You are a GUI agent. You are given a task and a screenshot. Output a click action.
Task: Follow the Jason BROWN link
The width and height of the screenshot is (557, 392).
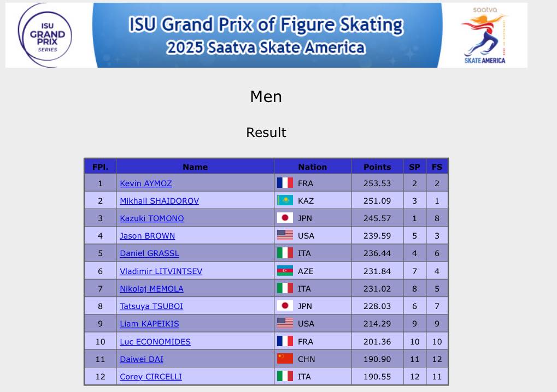tap(148, 236)
